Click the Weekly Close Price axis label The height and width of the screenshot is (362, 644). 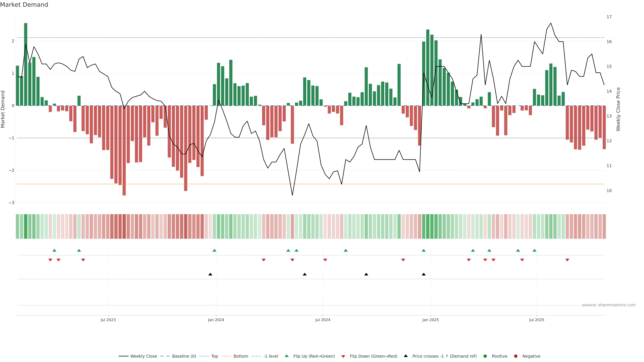618,109
